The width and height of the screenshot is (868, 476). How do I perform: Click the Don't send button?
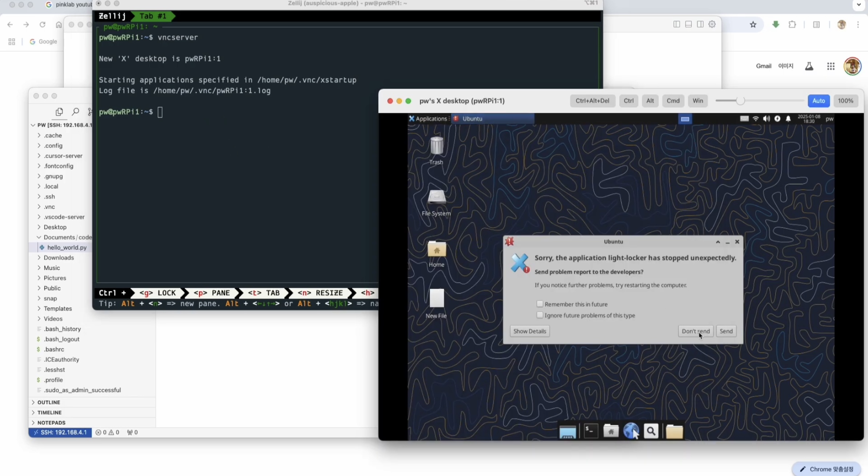(695, 331)
